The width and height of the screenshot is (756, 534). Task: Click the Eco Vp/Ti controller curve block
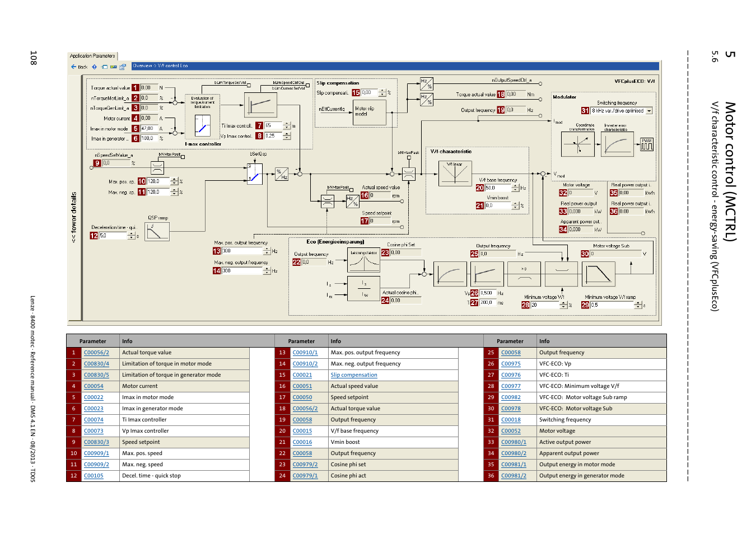point(486,274)
